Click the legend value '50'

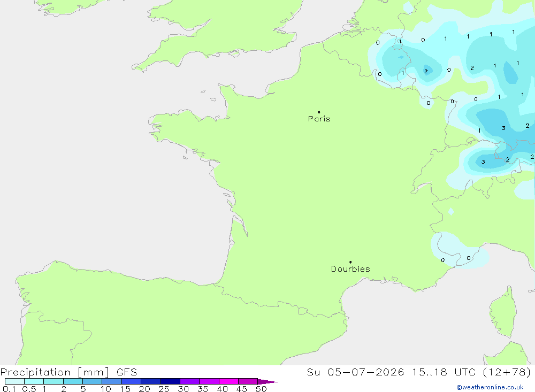point(262,389)
